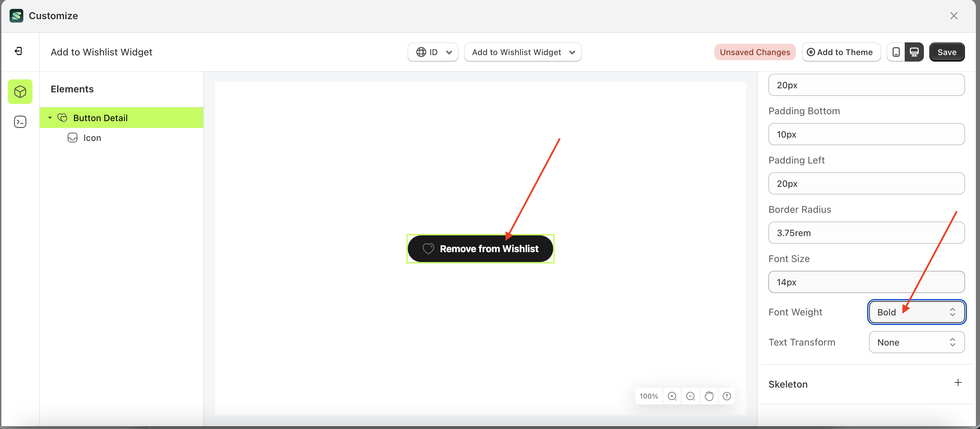This screenshot has height=429, width=980.
Task: Edit the Border Radius value field
Action: click(x=866, y=233)
